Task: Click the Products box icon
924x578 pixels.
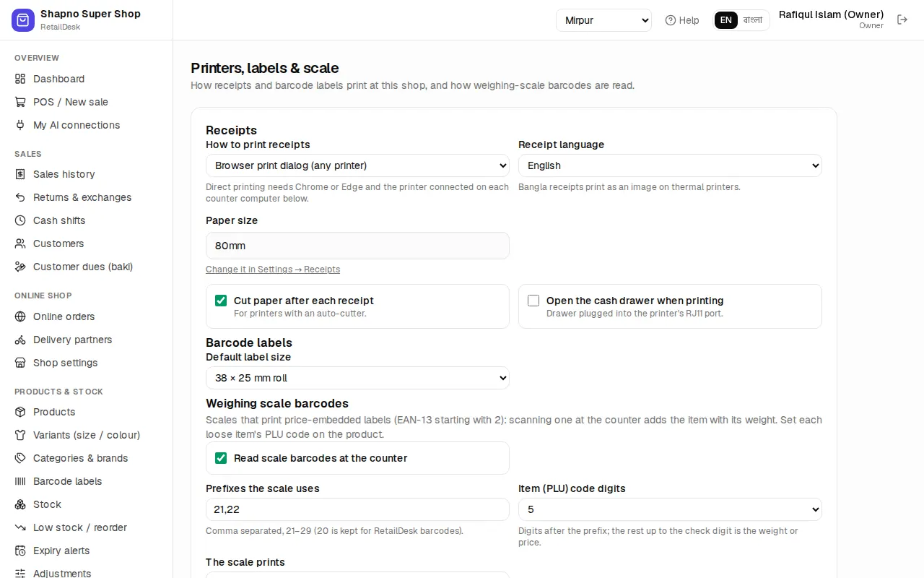Action: 20,412
